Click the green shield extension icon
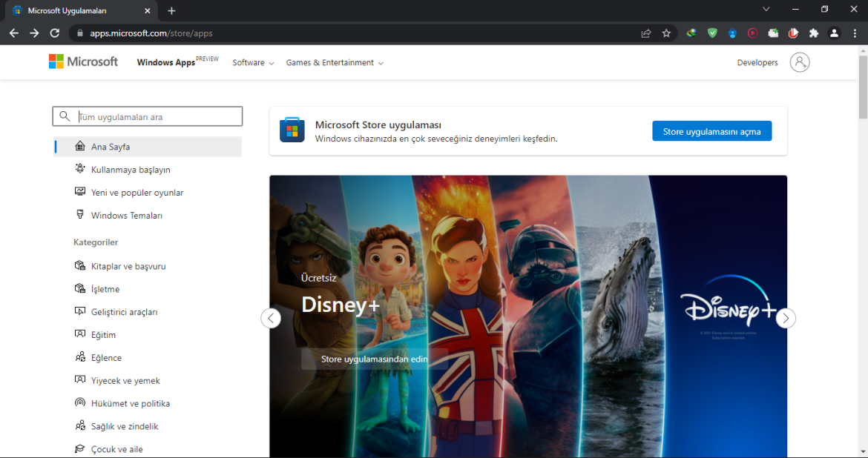The height and width of the screenshot is (458, 868). pyautogui.click(x=712, y=33)
